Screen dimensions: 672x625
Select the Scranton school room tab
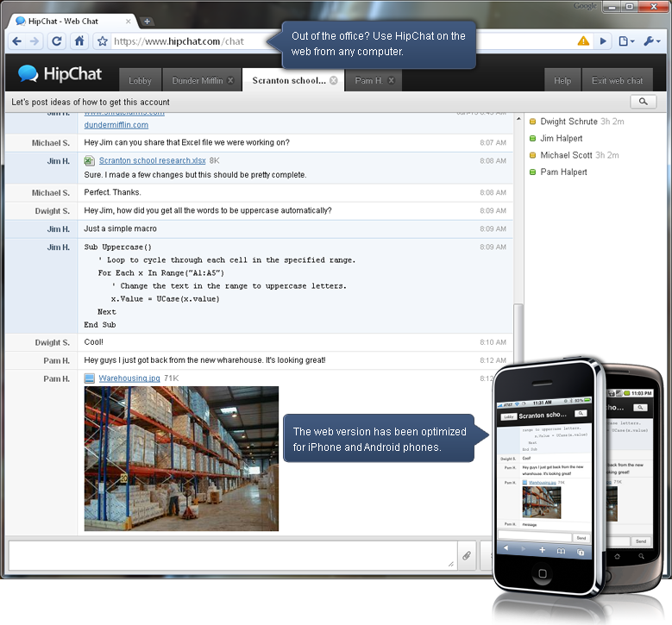(x=289, y=80)
